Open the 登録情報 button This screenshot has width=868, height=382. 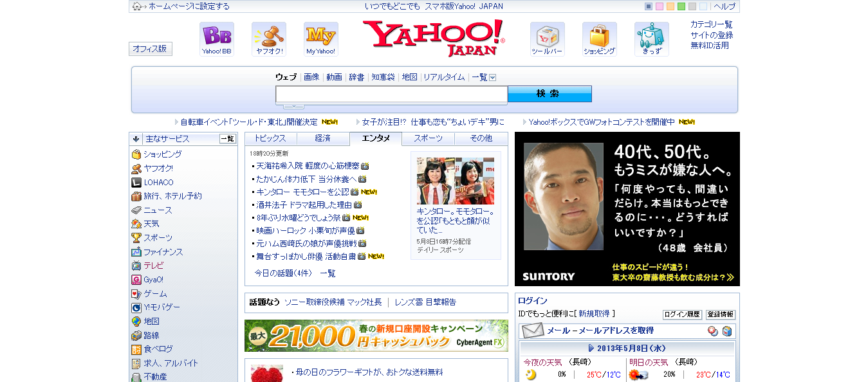click(x=721, y=314)
